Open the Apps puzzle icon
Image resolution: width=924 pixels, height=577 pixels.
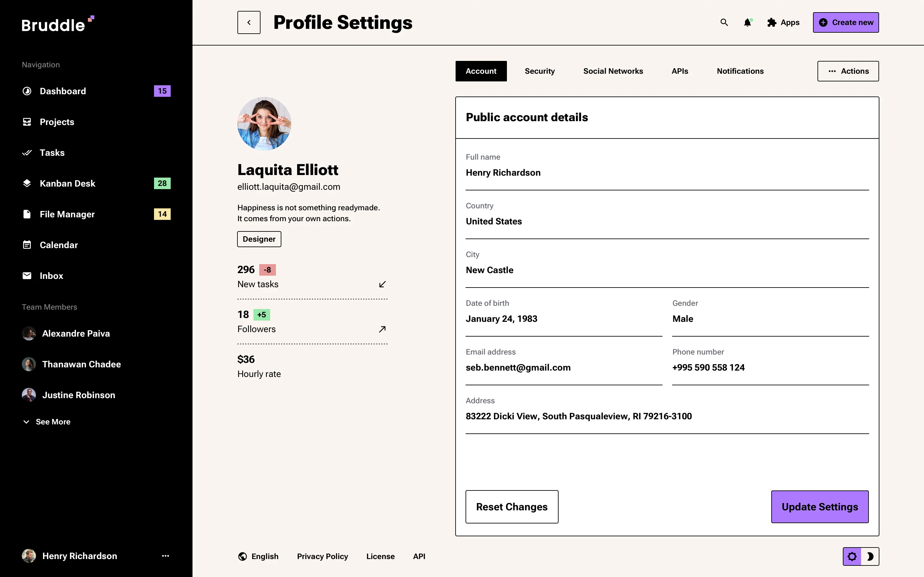(771, 22)
